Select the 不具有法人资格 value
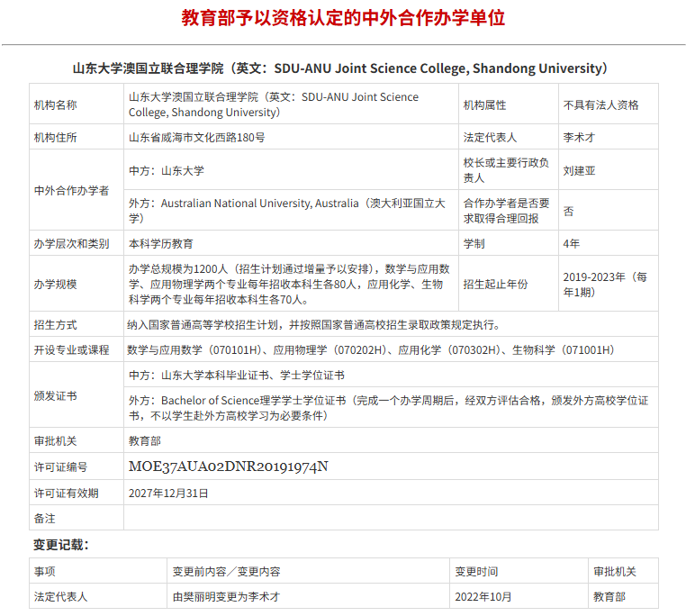This screenshot has height=616, width=686. tap(600, 105)
